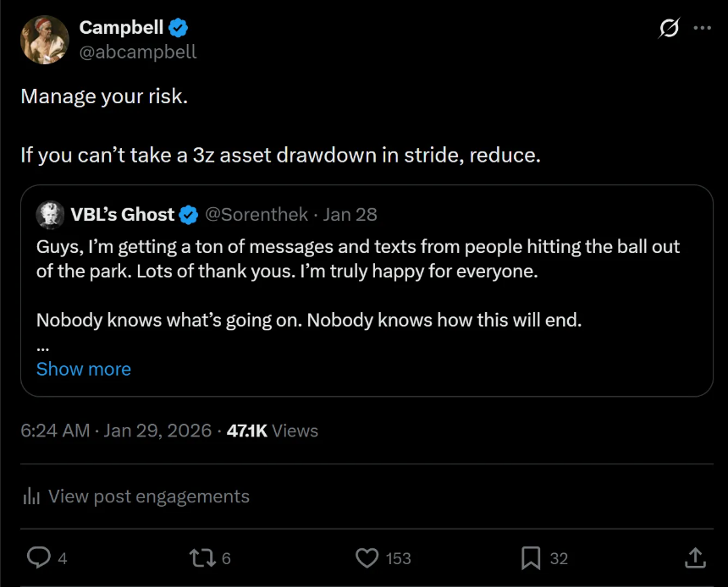The height and width of the screenshot is (587, 728).
Task: Click the Jan 28 quoted post date
Action: click(x=350, y=215)
